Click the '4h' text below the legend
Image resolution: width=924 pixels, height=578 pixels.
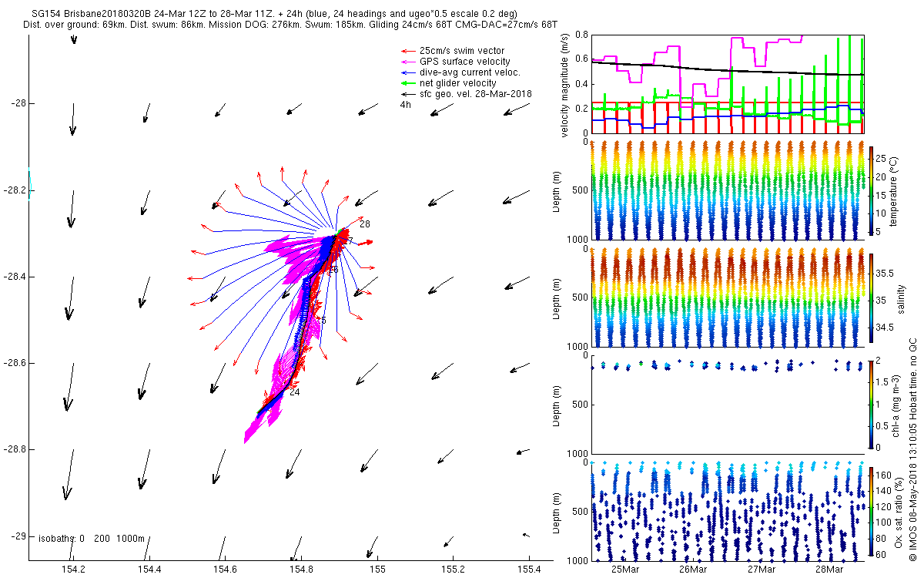406,105
